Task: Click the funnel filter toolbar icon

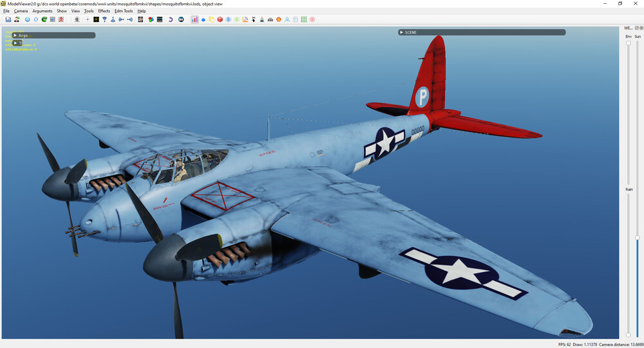Action: pyautogui.click(x=104, y=19)
